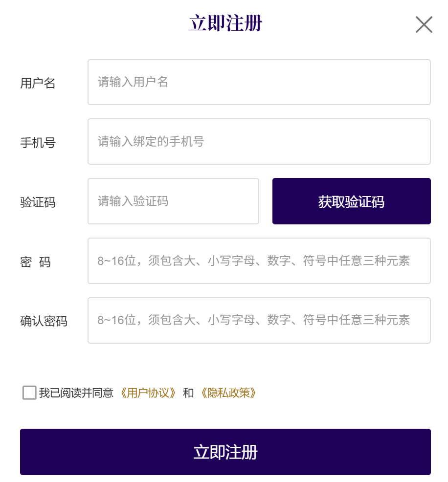Screen dimensions: 448x482
Task: Submit with the bottom 立即注册 button
Action: 225,452
